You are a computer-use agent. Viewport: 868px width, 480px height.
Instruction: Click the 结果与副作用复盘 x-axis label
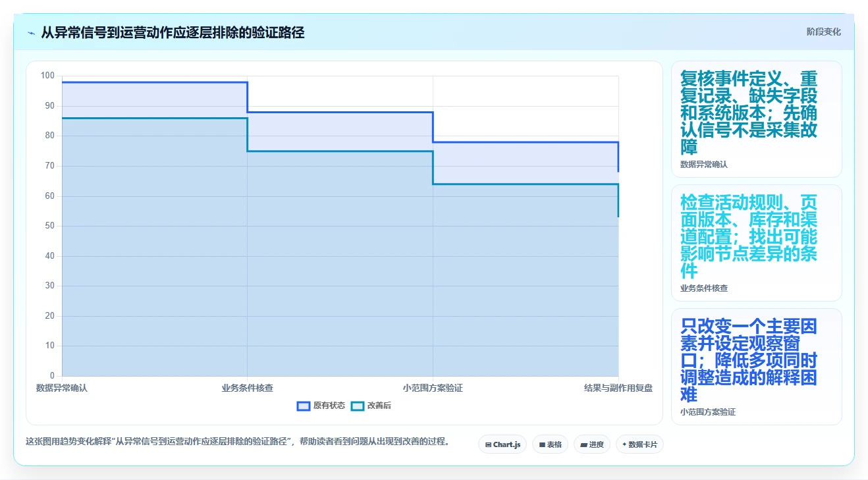618,388
